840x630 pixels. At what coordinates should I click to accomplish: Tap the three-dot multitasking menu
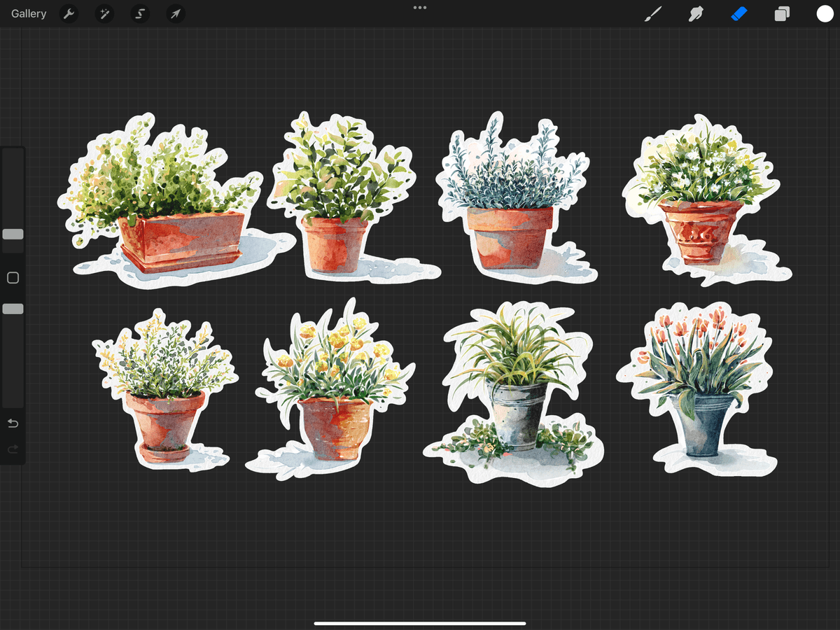420,8
